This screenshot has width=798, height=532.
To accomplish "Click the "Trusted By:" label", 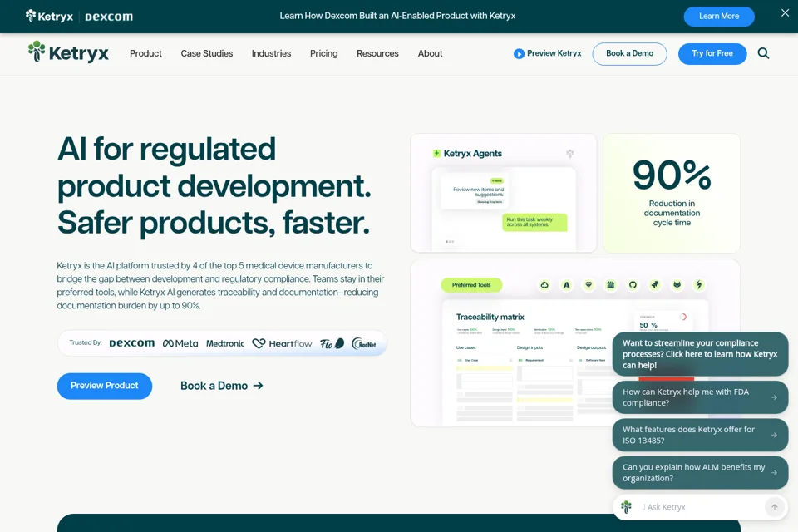I will point(86,342).
